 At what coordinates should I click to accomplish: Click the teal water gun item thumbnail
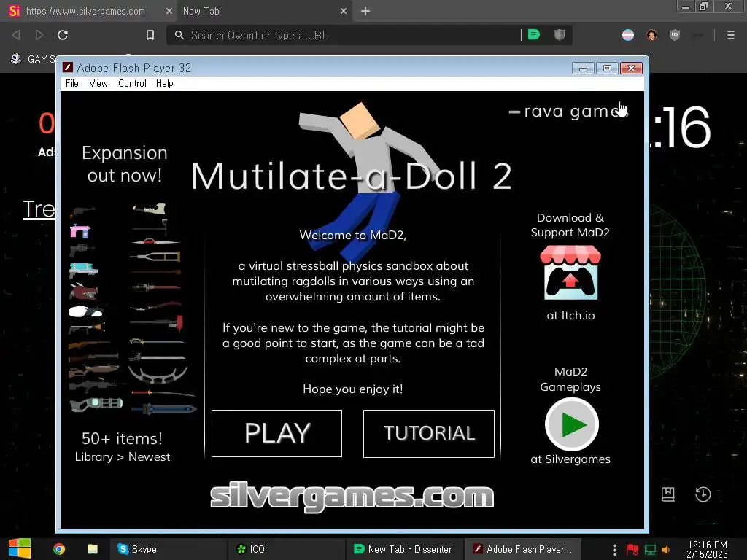click(83, 270)
